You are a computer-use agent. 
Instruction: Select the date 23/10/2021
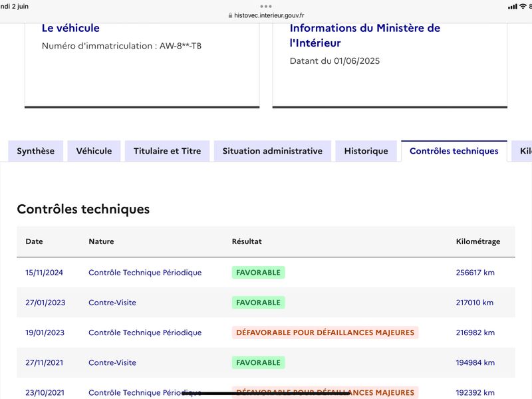click(45, 392)
